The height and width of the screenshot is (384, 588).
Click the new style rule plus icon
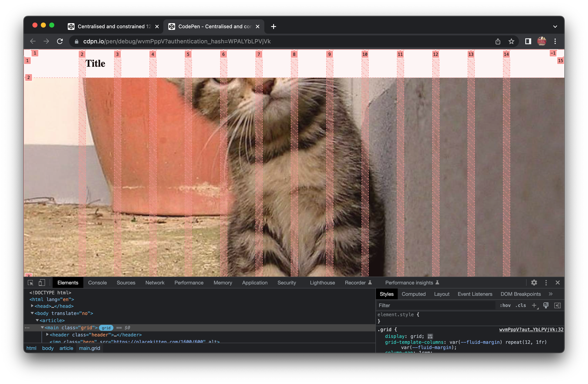pyautogui.click(x=534, y=305)
